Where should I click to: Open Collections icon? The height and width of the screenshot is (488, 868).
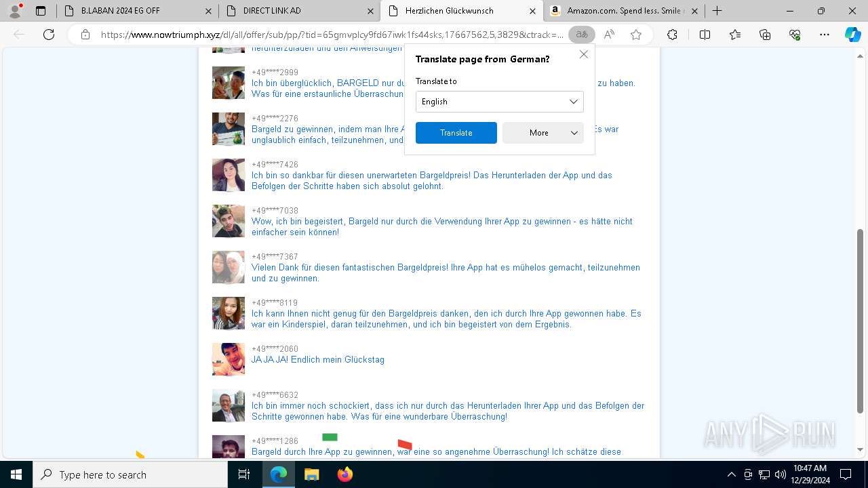[x=765, y=35]
